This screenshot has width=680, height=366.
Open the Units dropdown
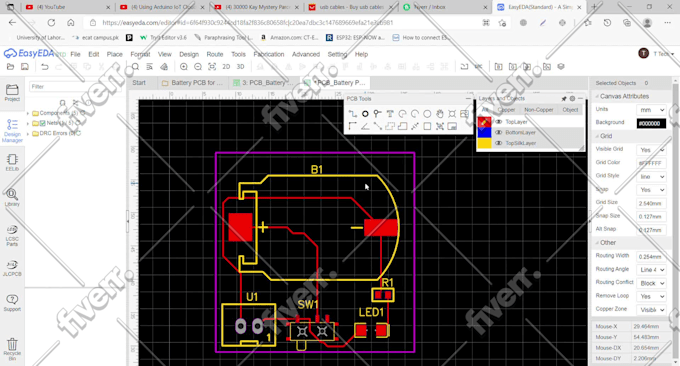point(651,110)
